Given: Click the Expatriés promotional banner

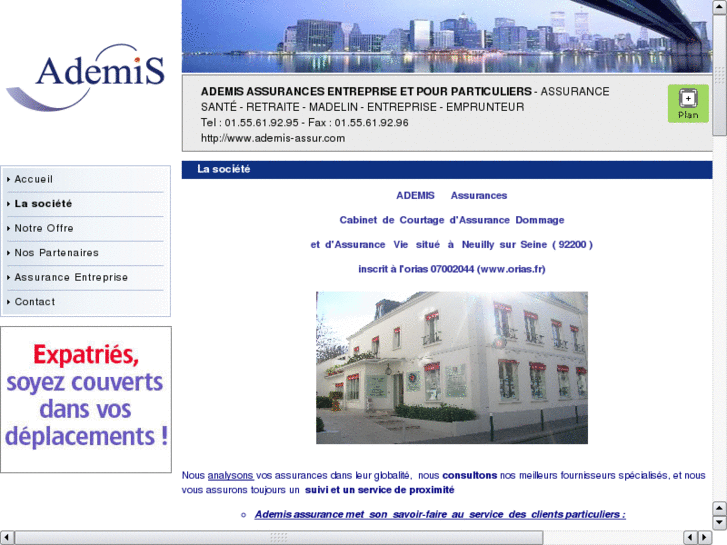Looking at the screenshot, I should point(86,400).
